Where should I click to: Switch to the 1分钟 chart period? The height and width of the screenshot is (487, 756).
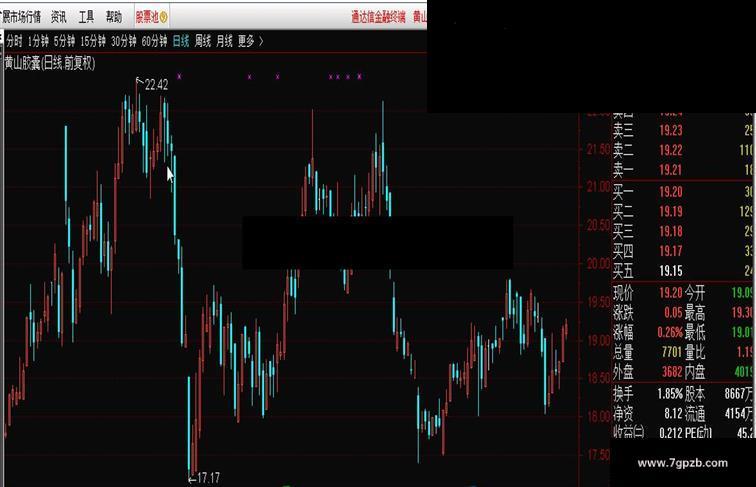point(38,41)
